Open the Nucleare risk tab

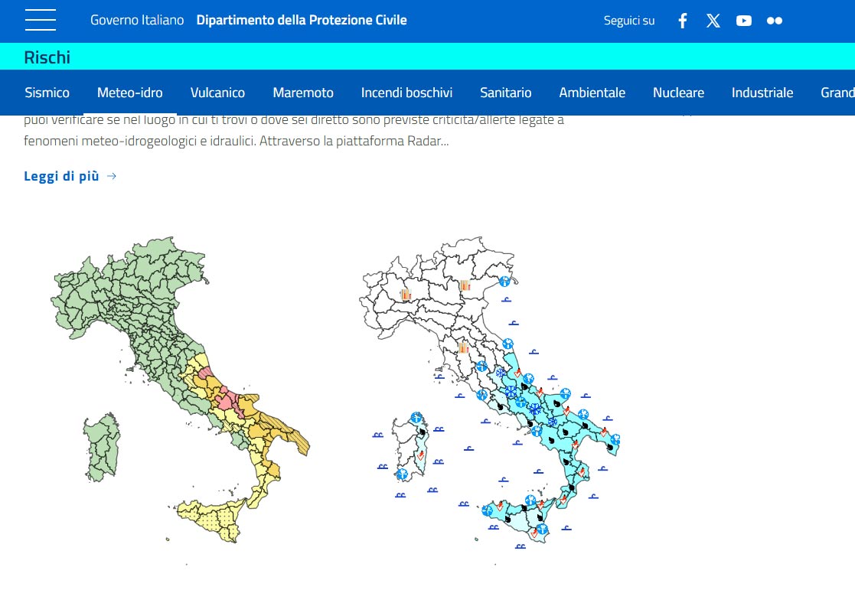(678, 93)
